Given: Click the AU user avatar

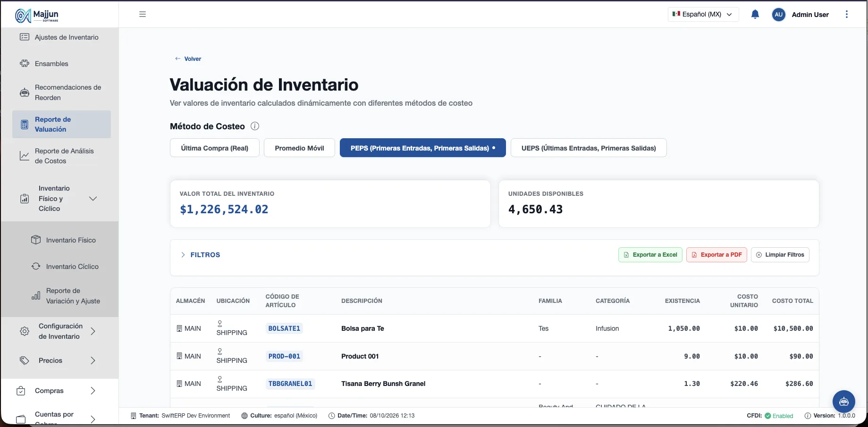Looking at the screenshot, I should (x=779, y=15).
